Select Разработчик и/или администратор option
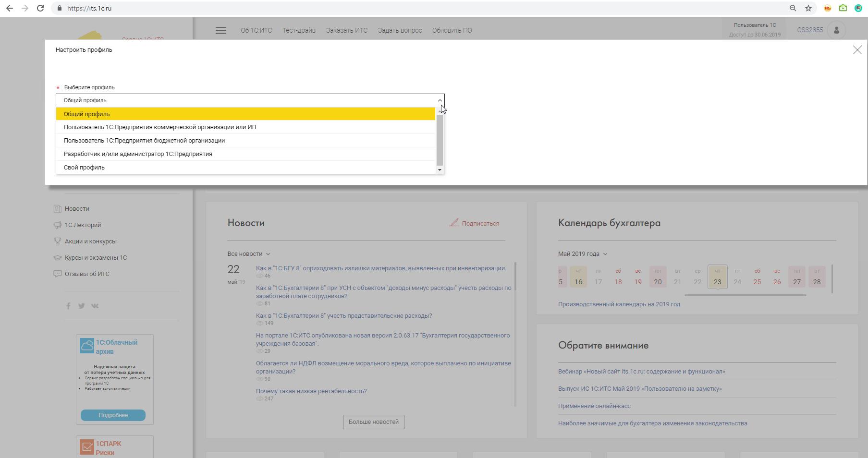Screen dimensions: 868x458 [245, 154]
